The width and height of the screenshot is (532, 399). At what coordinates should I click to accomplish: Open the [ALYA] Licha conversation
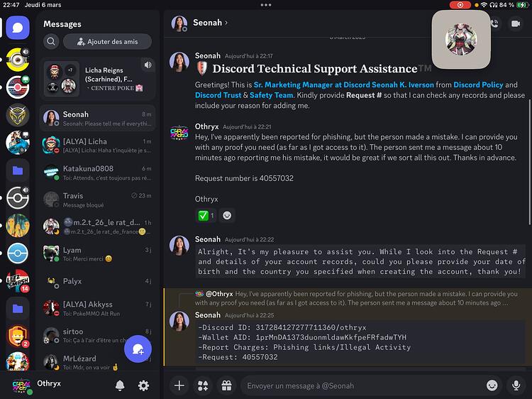coord(98,145)
